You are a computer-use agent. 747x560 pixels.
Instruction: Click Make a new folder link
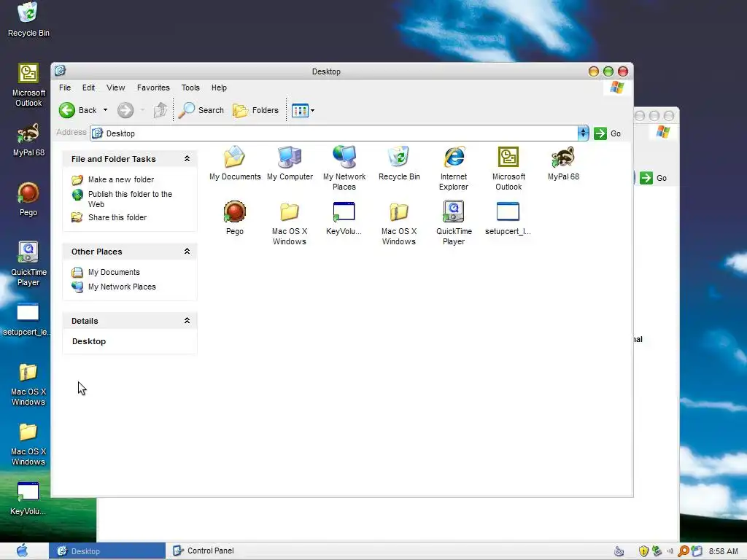[x=121, y=179]
